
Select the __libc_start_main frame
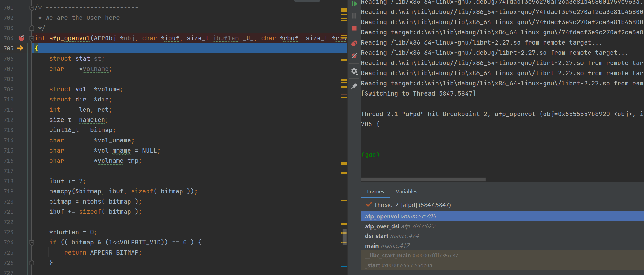tap(502, 256)
